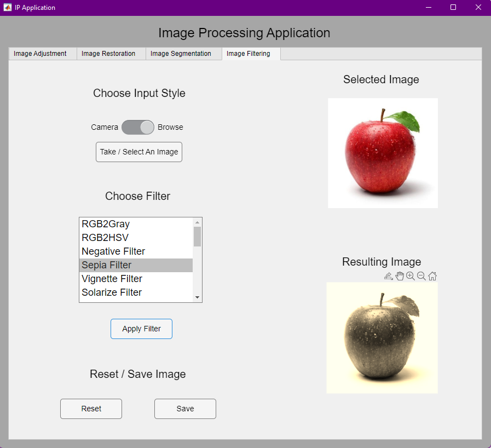This screenshot has height=448, width=491.
Task: Open the Image Segmentation tab
Action: click(183, 53)
